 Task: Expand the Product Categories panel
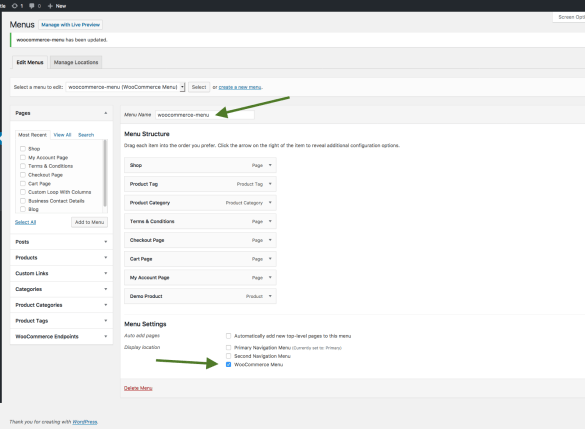[106, 305]
